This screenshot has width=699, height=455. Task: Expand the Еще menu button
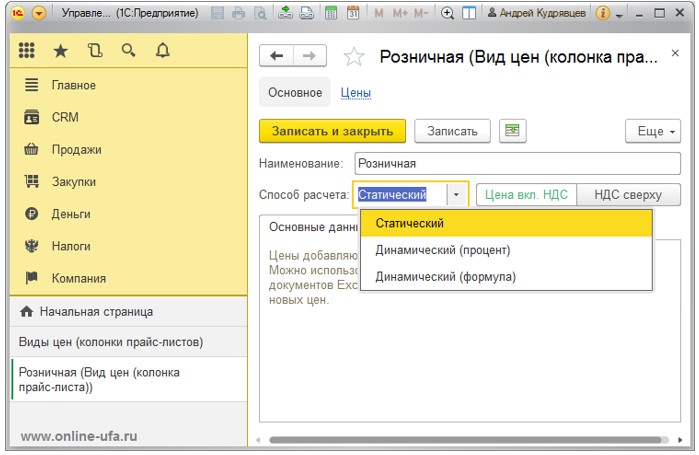[x=652, y=131]
